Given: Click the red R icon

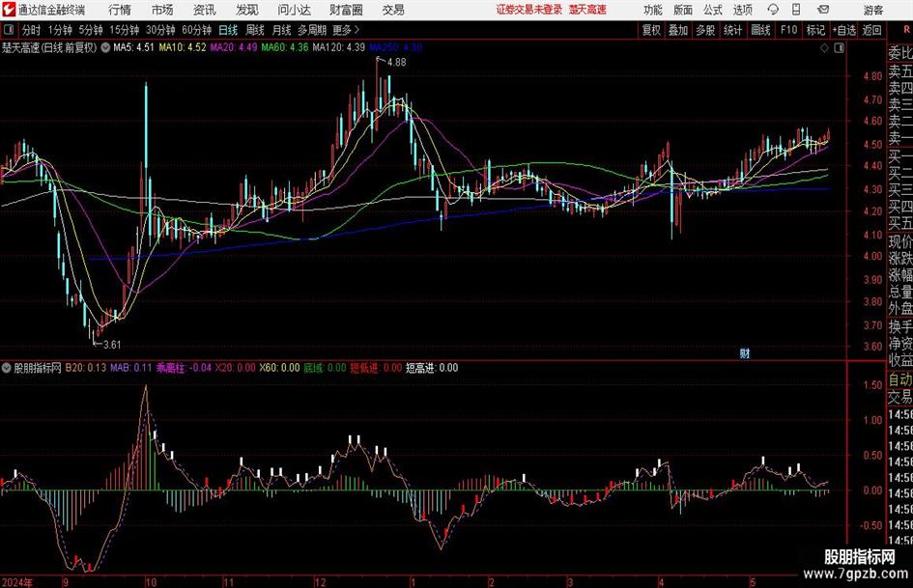Looking at the screenshot, I should [x=906, y=29].
